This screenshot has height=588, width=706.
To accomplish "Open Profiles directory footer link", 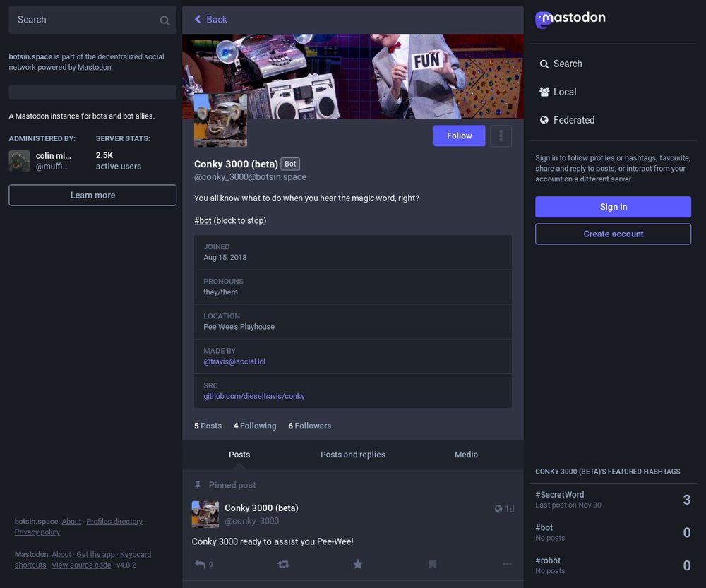I will [x=114, y=522].
